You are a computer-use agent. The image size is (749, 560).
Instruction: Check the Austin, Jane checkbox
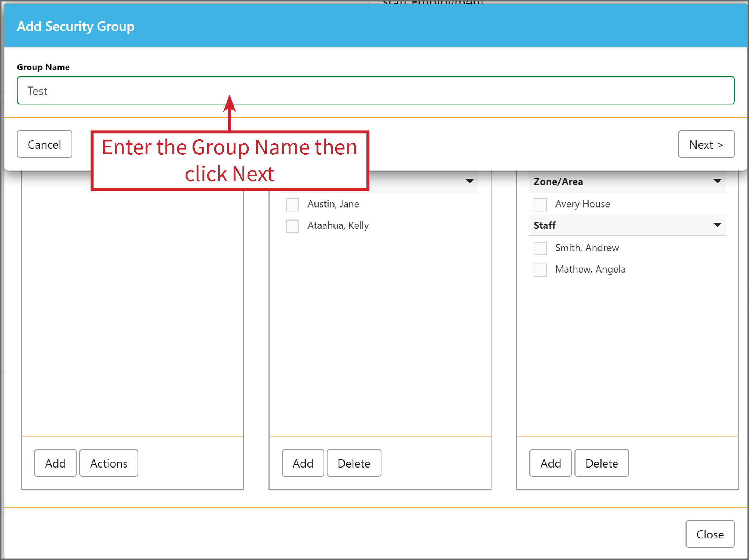pos(292,205)
